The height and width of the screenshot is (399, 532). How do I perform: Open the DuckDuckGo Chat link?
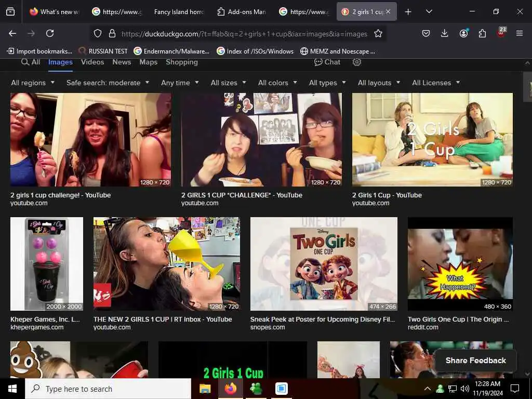(x=327, y=62)
